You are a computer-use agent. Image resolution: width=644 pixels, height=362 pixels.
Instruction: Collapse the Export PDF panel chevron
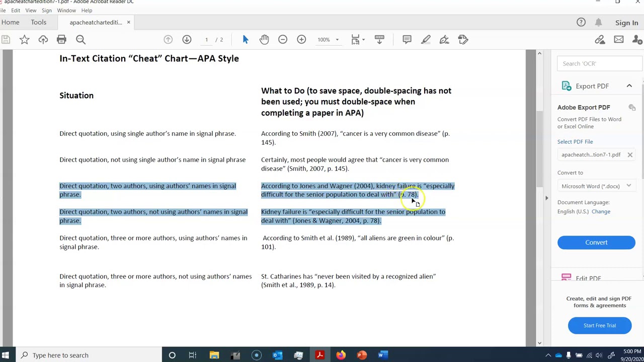click(629, 86)
